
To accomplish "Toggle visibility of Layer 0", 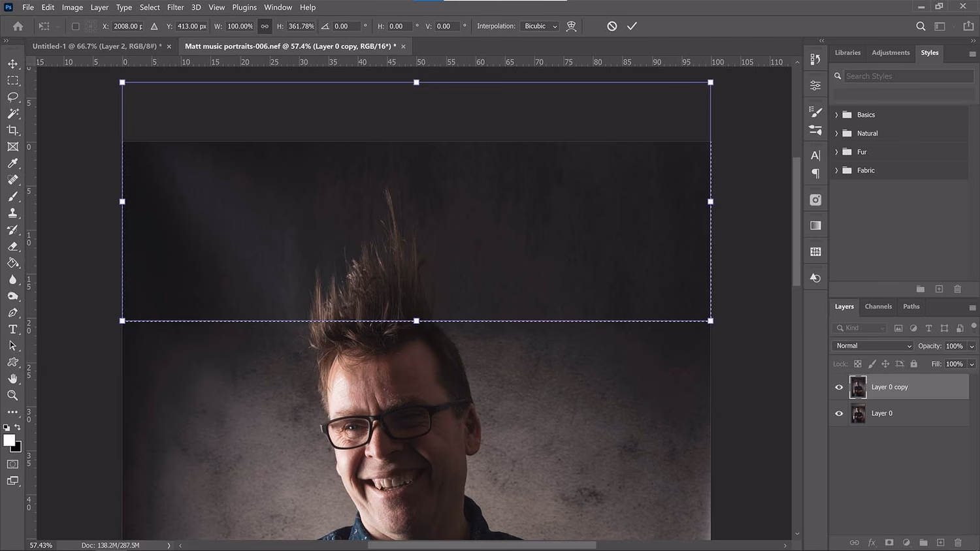I will pos(839,413).
